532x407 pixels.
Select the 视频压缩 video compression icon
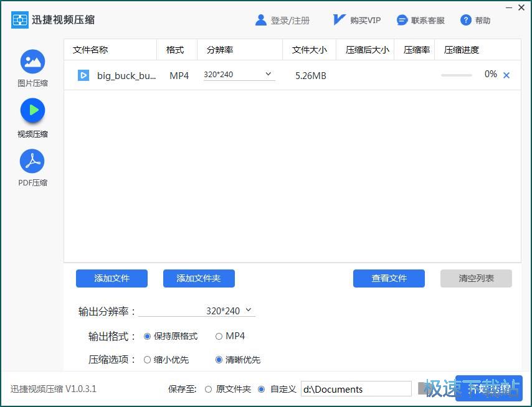coord(32,111)
